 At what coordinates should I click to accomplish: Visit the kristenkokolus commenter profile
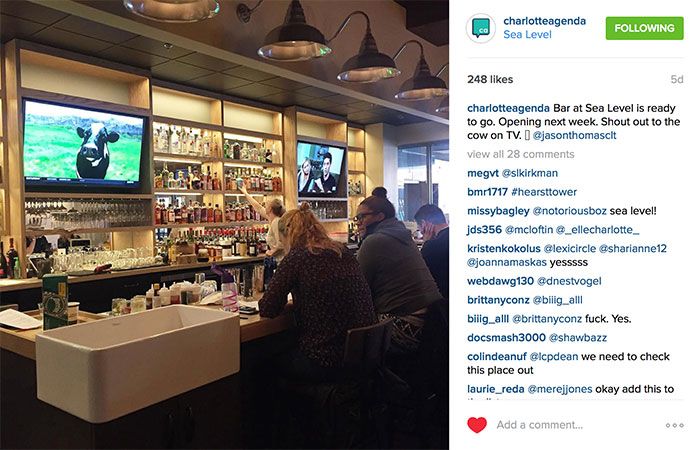pos(504,248)
